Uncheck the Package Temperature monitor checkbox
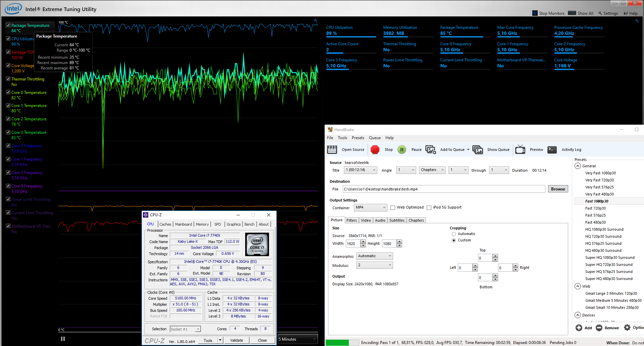644x346 pixels. click(x=8, y=25)
